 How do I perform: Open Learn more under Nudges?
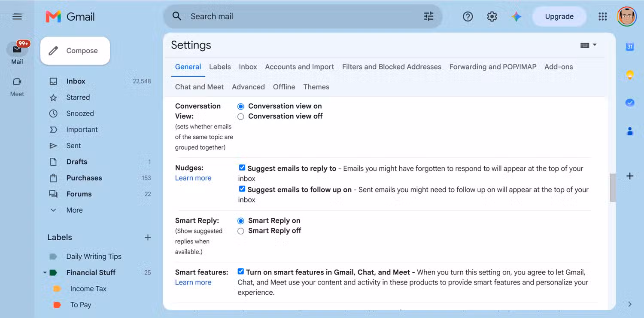pyautogui.click(x=193, y=178)
